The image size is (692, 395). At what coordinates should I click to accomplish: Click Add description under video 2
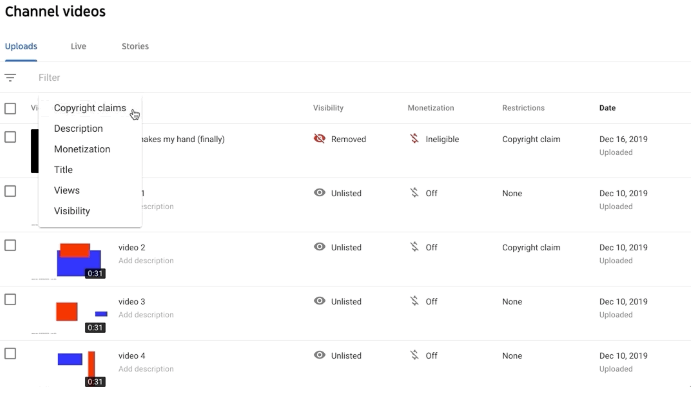[146, 261]
